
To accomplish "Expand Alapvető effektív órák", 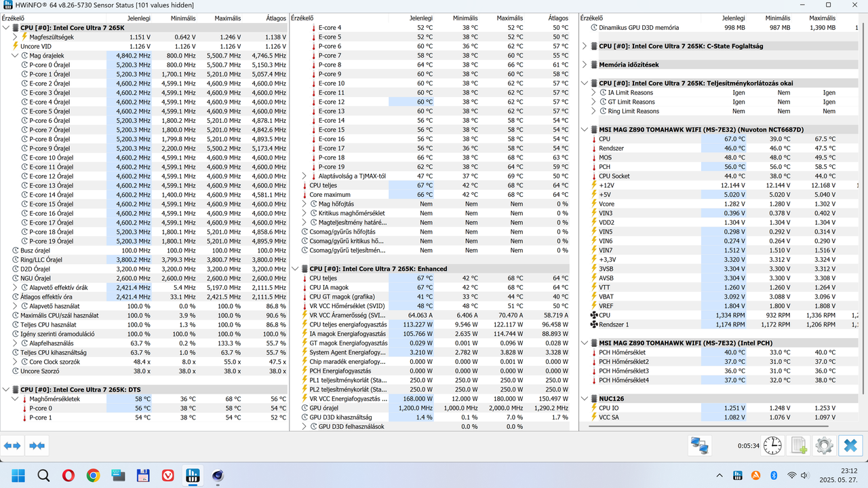I will (x=16, y=288).
